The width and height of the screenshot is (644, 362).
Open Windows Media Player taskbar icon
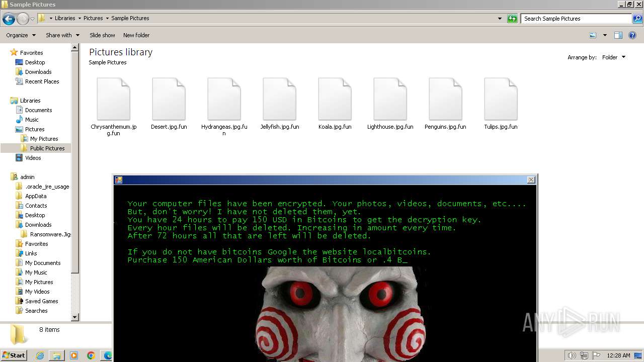74,355
